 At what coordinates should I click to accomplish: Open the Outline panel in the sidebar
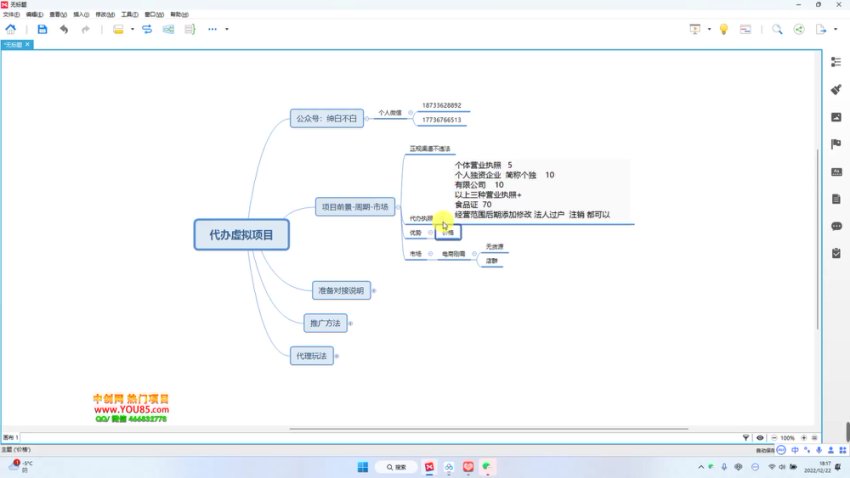pyautogui.click(x=836, y=62)
